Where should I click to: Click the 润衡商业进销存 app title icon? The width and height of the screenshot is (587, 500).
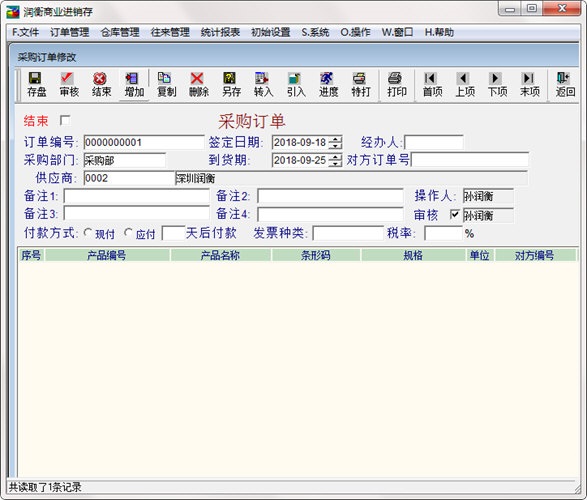pos(12,12)
